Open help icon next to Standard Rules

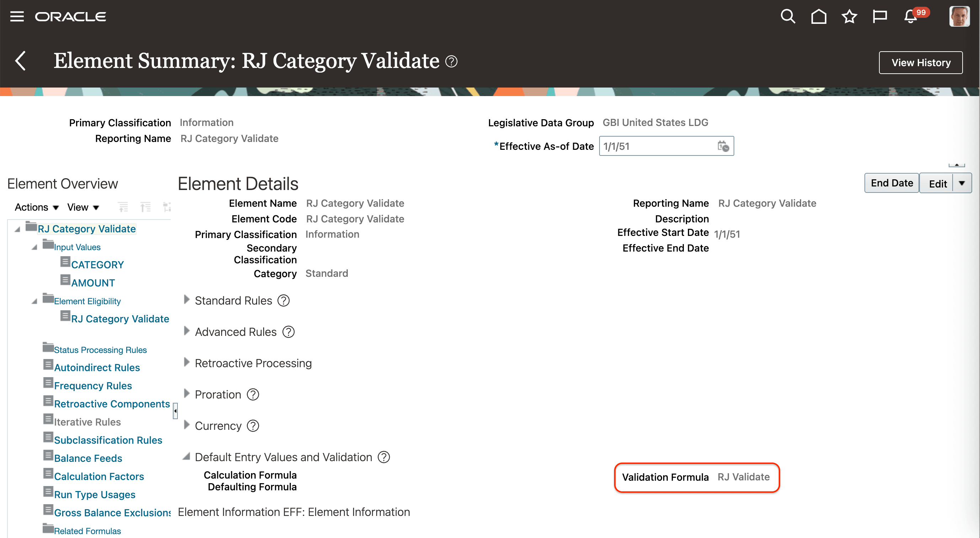283,301
